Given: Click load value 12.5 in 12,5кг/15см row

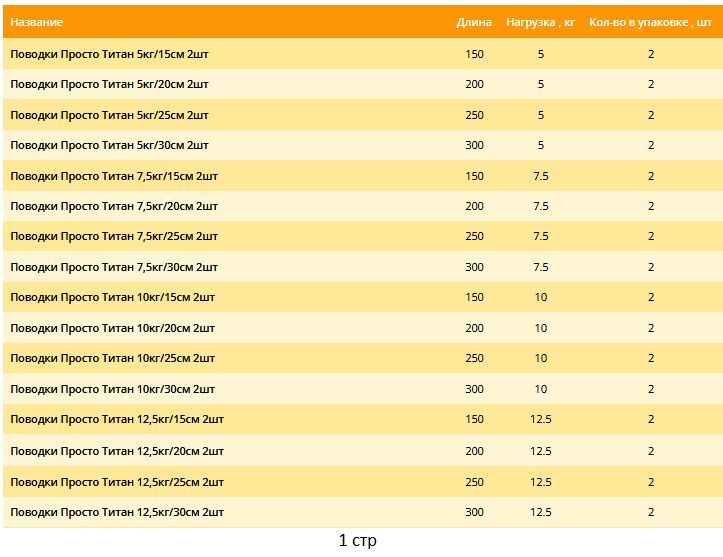Looking at the screenshot, I should pos(540,419).
